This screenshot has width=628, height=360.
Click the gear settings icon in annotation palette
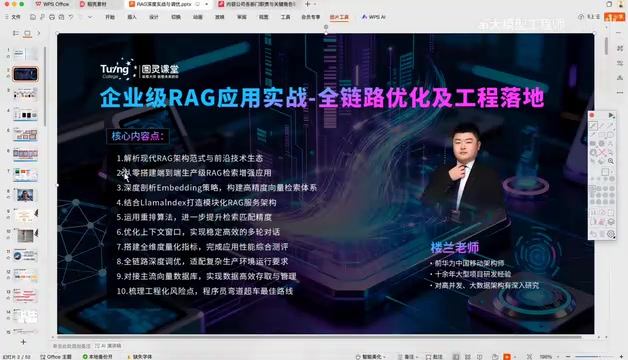tap(610, 234)
